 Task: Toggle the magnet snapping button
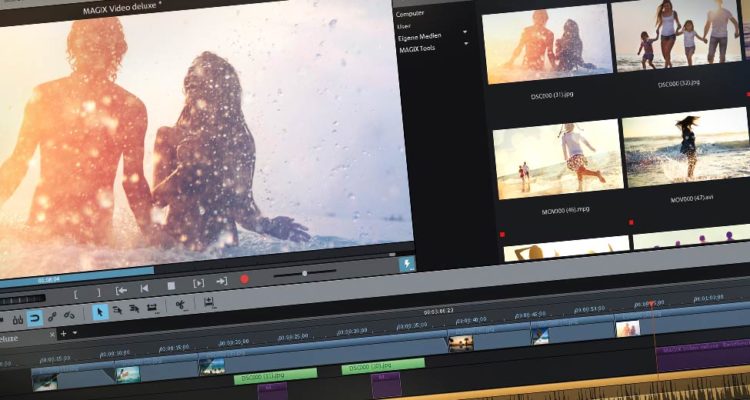coord(35,318)
